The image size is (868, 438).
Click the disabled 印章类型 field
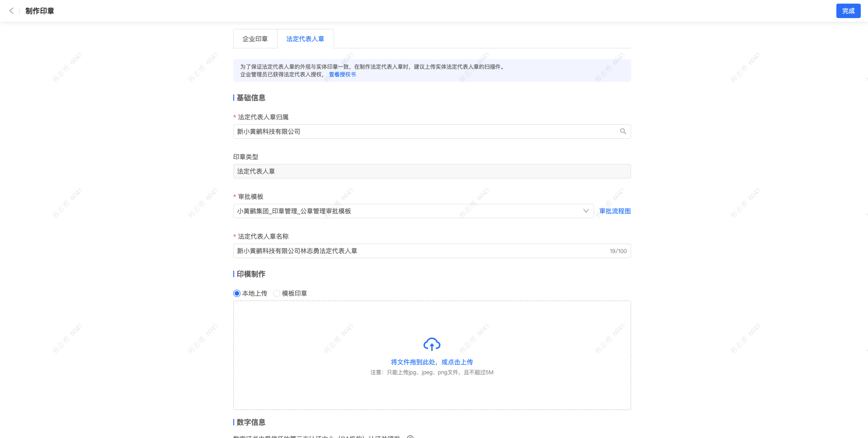[x=432, y=171]
